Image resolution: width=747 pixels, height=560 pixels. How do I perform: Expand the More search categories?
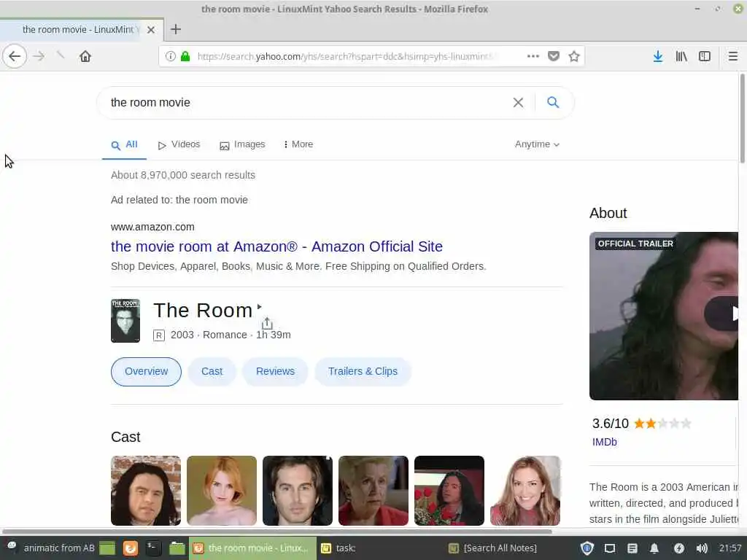[x=298, y=144]
